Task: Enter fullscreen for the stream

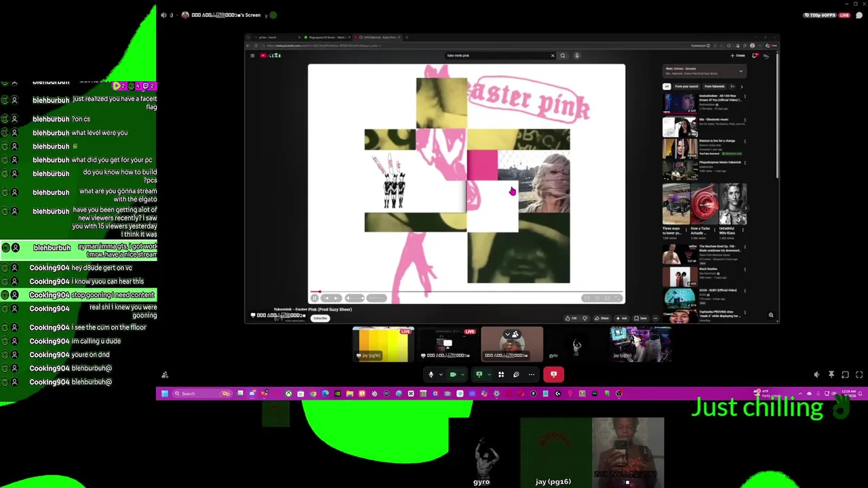Action: tap(859, 375)
